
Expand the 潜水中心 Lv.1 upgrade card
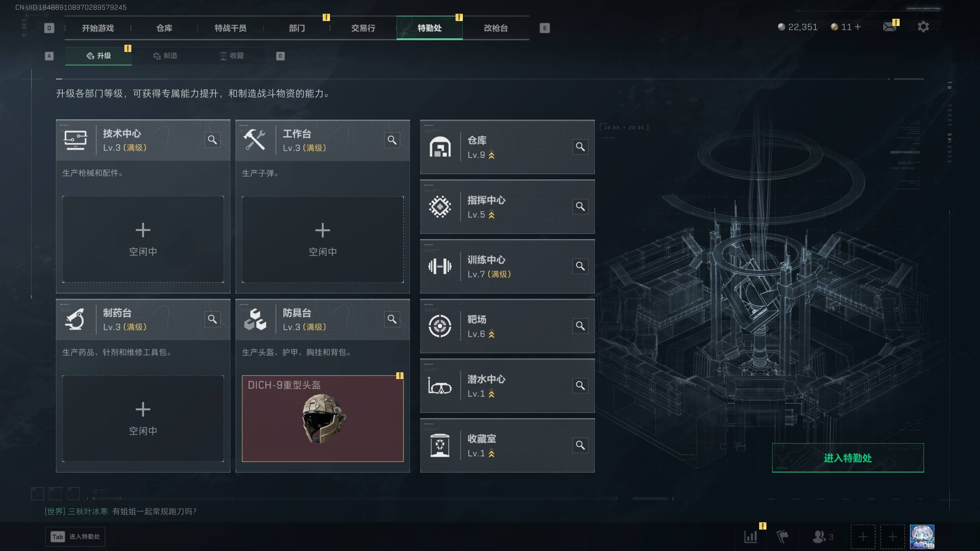507,386
